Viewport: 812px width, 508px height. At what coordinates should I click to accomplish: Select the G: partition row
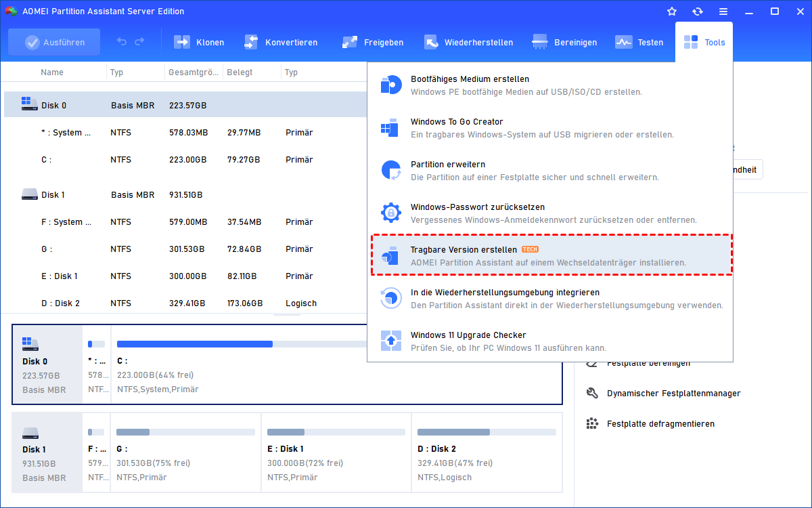[x=186, y=249]
